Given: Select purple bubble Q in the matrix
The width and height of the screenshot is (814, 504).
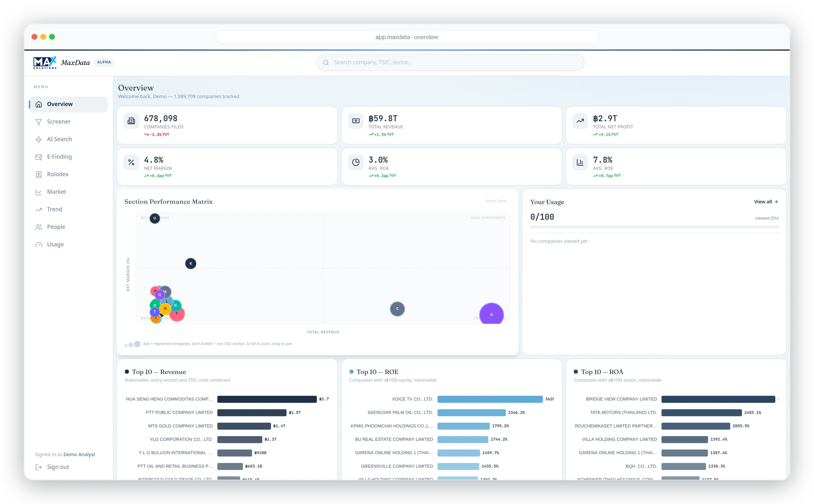Looking at the screenshot, I should [x=159, y=295].
